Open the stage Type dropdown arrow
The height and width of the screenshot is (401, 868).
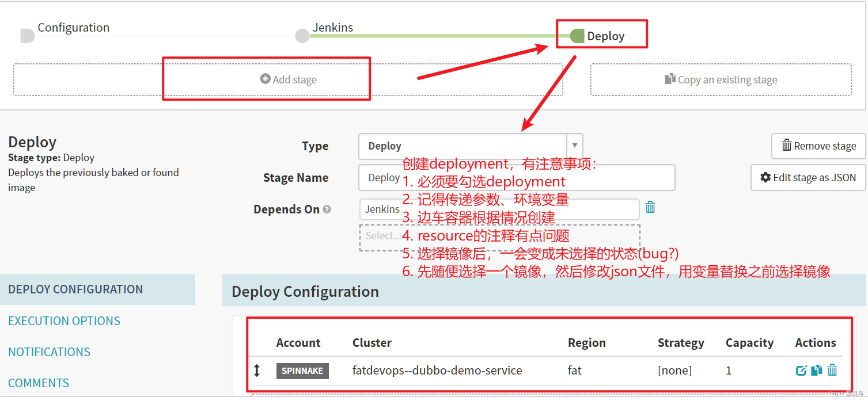click(x=574, y=146)
